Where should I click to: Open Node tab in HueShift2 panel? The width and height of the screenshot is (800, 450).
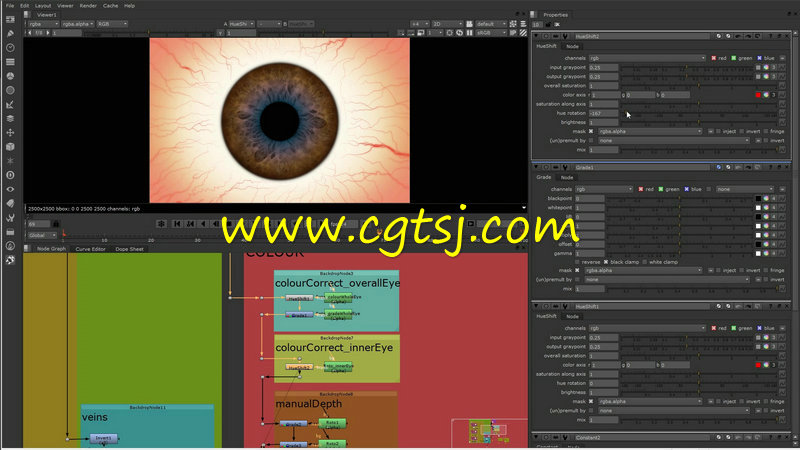[x=572, y=46]
